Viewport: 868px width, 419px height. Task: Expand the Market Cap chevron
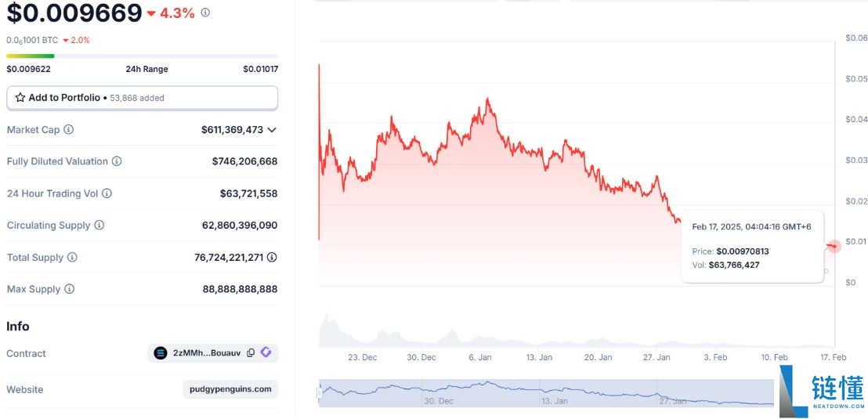[272, 130]
